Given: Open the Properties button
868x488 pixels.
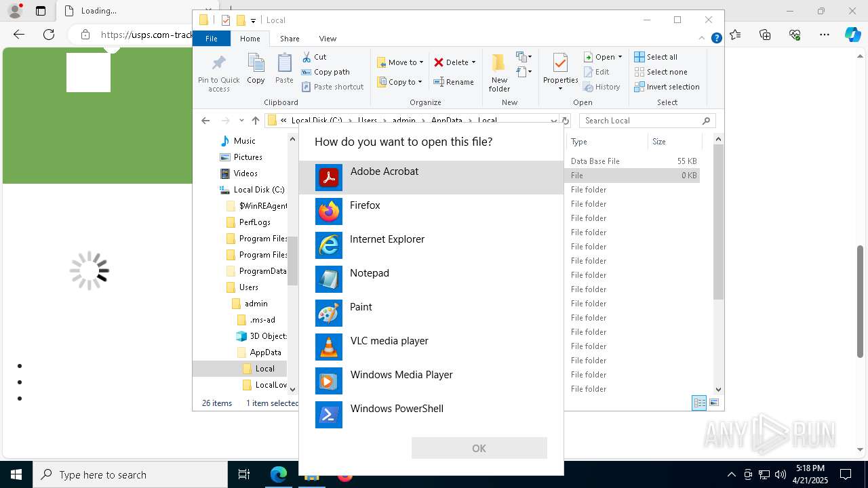Looking at the screenshot, I should click(560, 72).
